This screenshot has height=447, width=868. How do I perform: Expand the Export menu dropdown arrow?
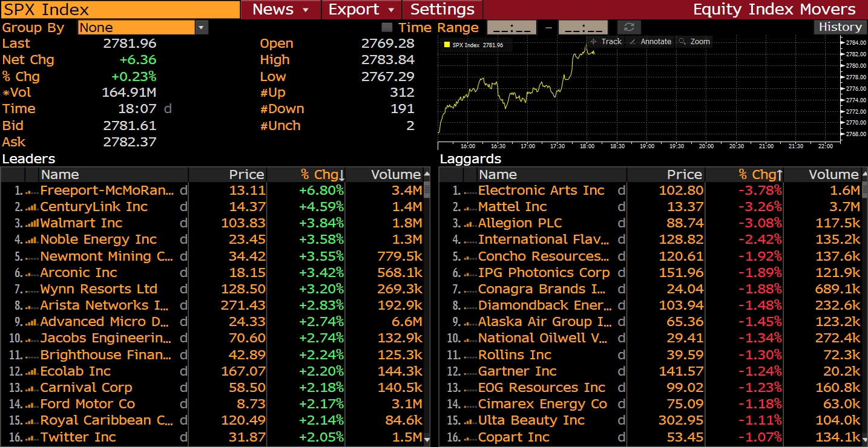pyautogui.click(x=391, y=10)
